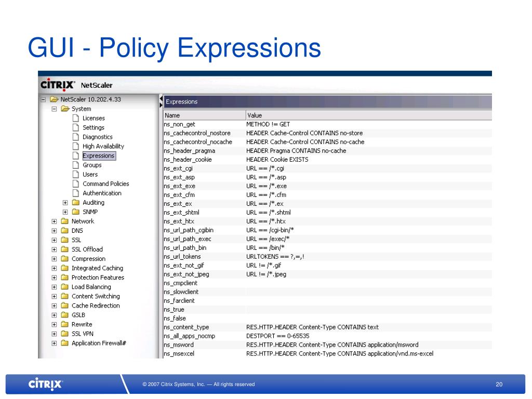Expand the Content Switching node
Viewport: 532px width, 399px height.
pyautogui.click(x=54, y=296)
